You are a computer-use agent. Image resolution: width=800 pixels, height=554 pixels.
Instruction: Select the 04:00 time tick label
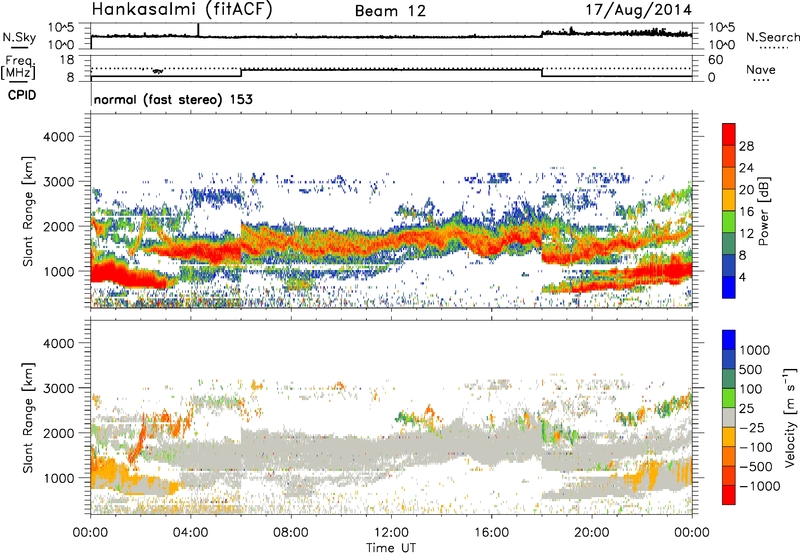190,533
